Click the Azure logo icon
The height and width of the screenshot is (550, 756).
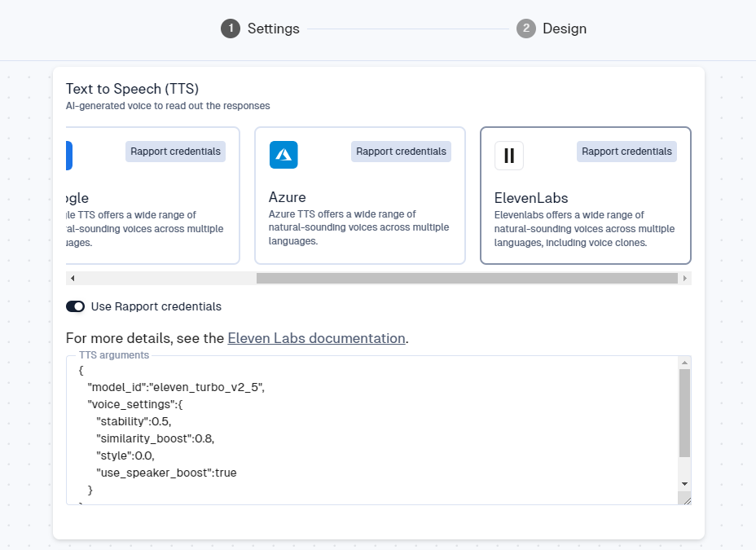(283, 155)
